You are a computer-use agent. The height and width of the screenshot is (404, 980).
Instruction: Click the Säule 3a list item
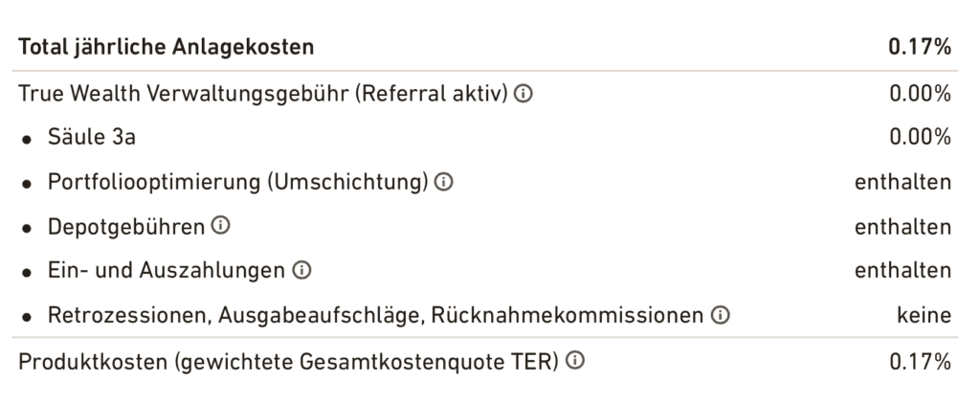[92, 137]
